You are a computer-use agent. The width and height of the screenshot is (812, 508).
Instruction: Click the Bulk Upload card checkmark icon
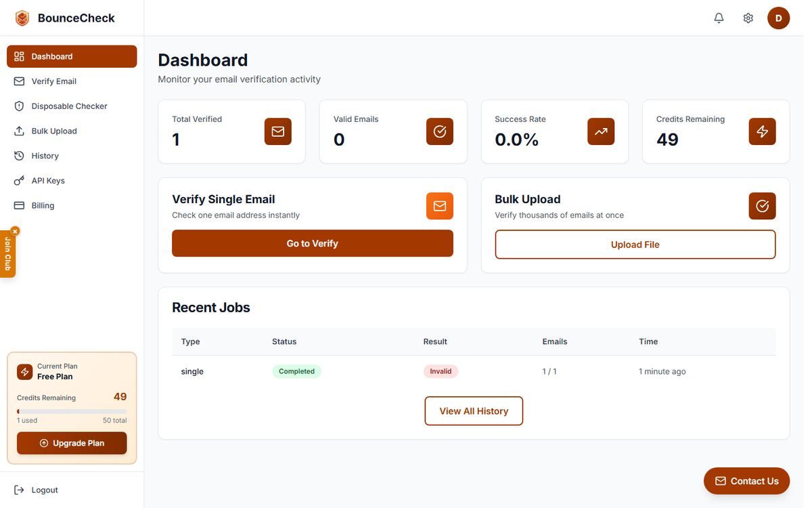pyautogui.click(x=763, y=206)
